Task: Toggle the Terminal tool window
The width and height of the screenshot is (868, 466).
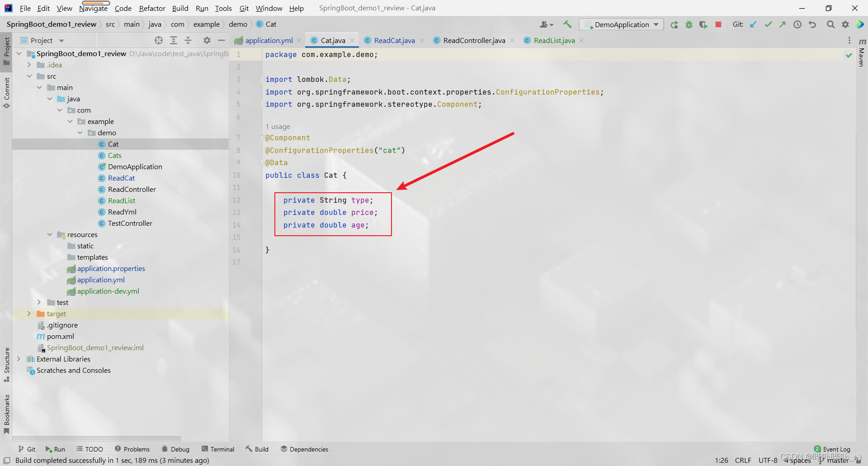Action: point(218,449)
